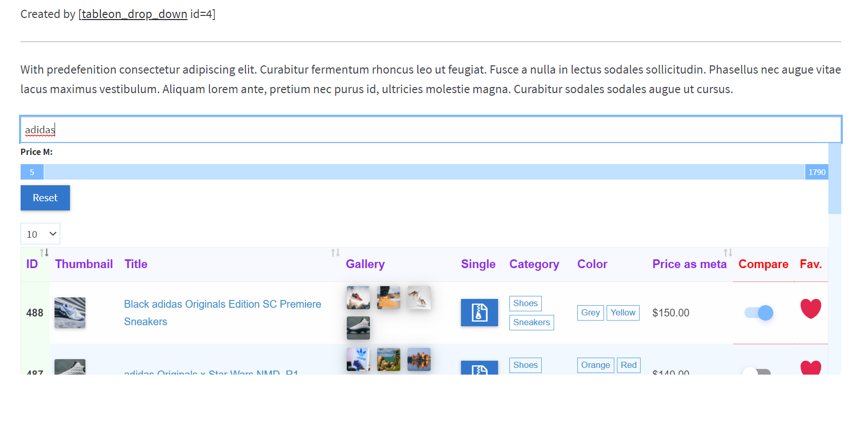Click the ID cell 488
The height and width of the screenshot is (424, 868).
point(34,313)
